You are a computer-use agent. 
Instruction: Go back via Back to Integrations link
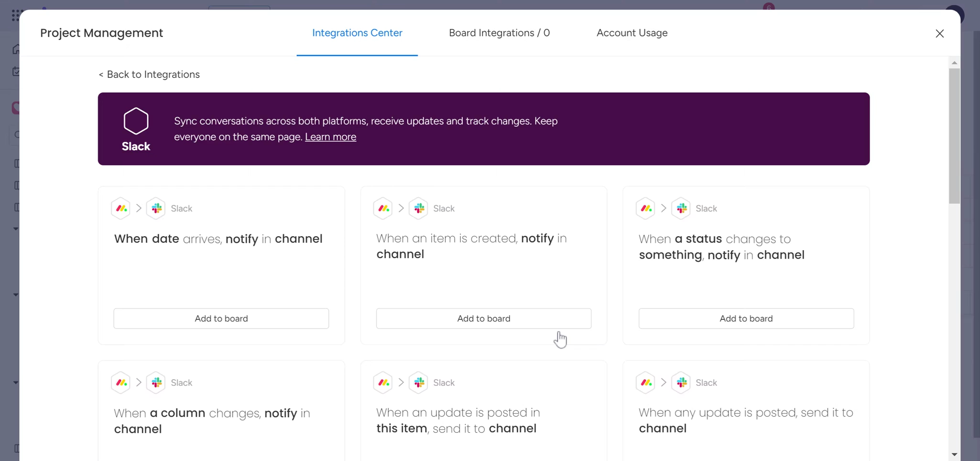149,75
